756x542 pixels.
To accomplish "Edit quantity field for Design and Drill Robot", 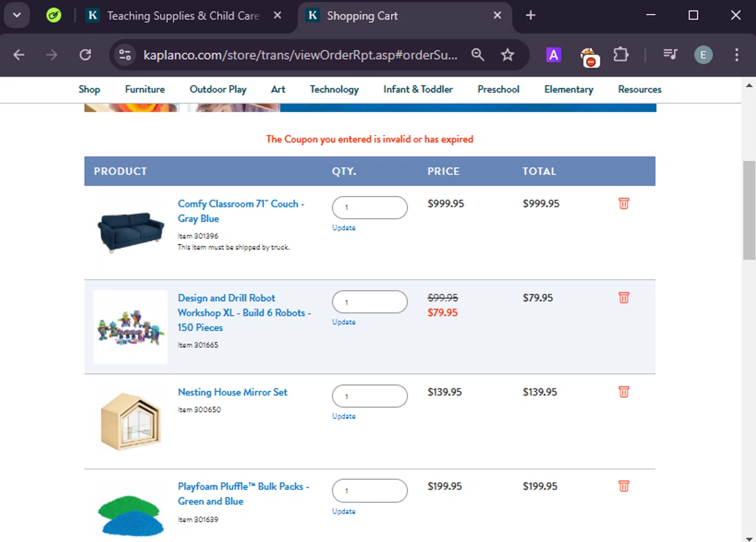I will (x=370, y=302).
